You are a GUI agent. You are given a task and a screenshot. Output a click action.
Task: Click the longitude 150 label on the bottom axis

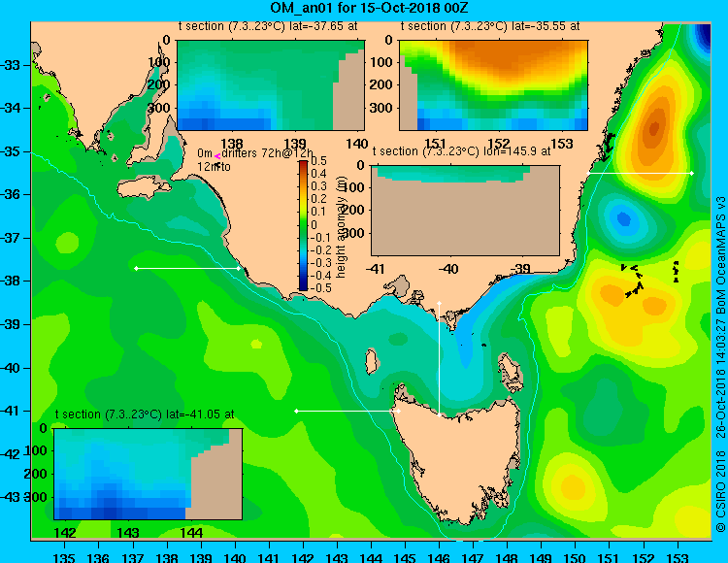pos(576,557)
